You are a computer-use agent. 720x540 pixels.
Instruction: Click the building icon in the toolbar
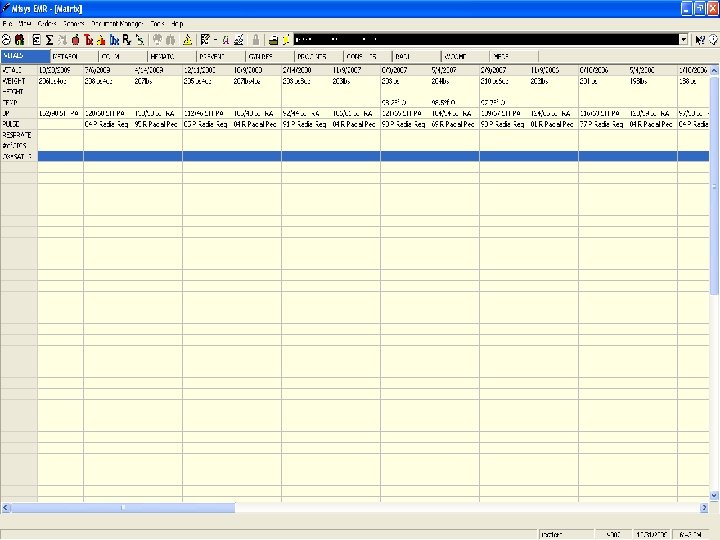pyautogui.click(x=20, y=40)
